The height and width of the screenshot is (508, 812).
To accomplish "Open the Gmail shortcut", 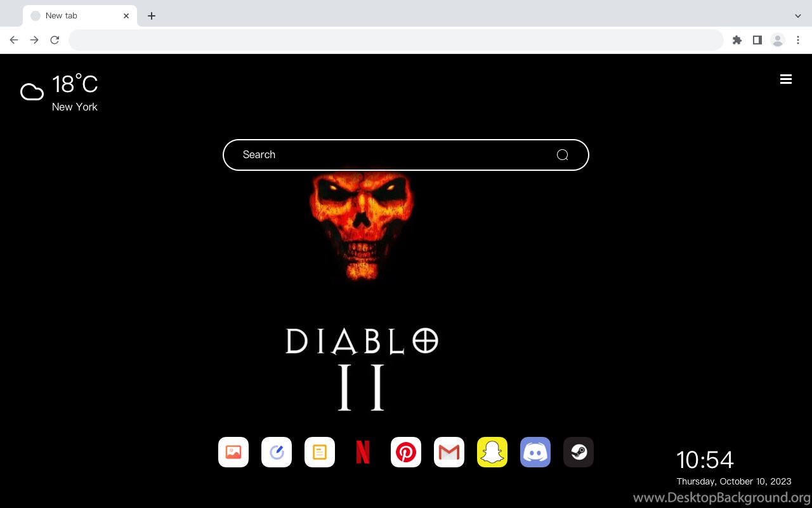I will click(449, 452).
